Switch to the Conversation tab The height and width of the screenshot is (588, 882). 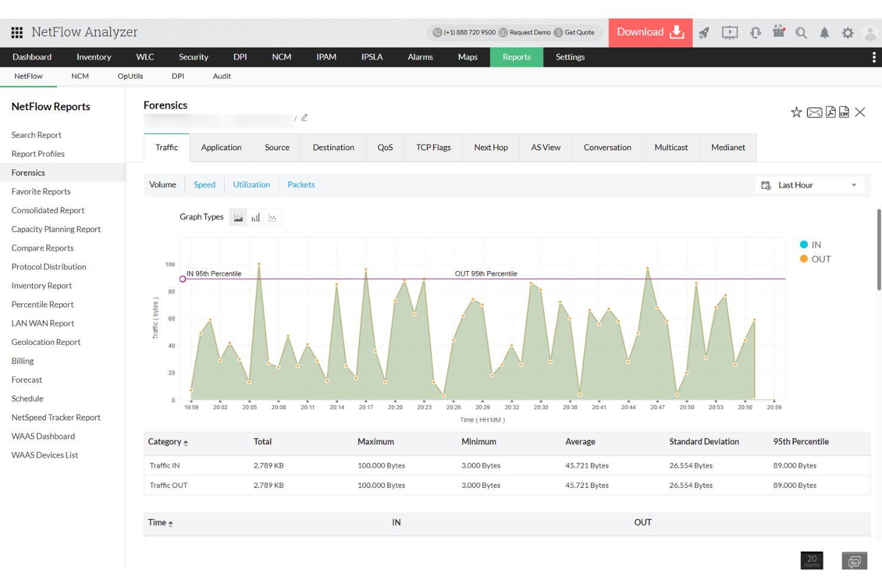[x=607, y=147]
